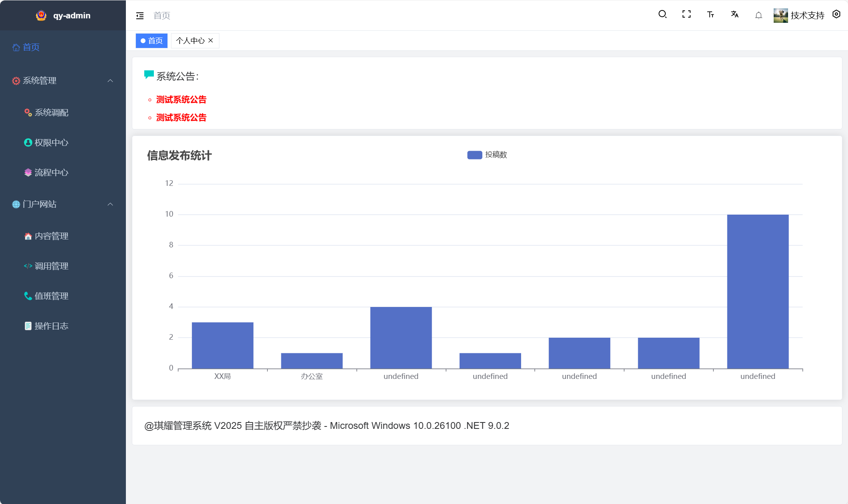Open the first 测试系统公告 announcement
The image size is (848, 504).
pos(181,100)
